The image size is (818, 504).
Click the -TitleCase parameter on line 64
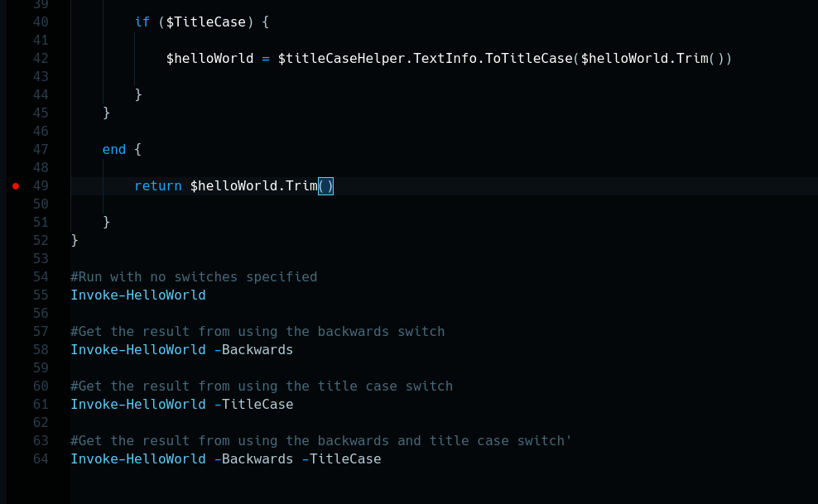[x=341, y=459]
